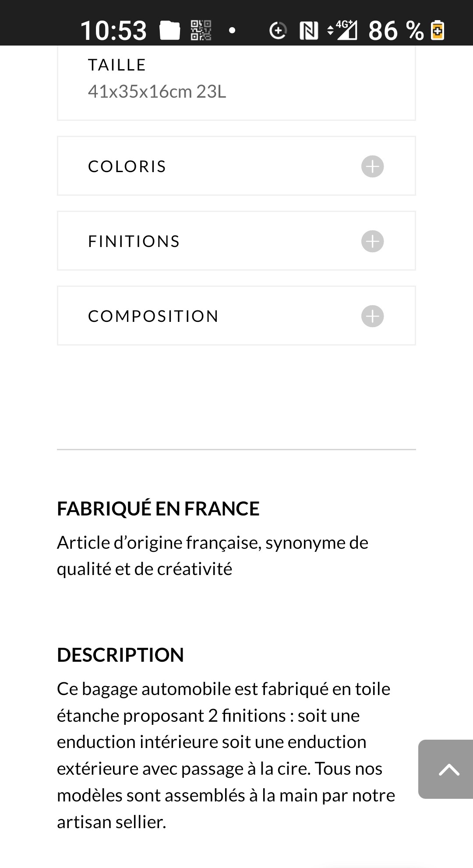Screen dimensions: 473x868
Task: Tap the 10:53 clock in status bar
Action: [x=113, y=31]
